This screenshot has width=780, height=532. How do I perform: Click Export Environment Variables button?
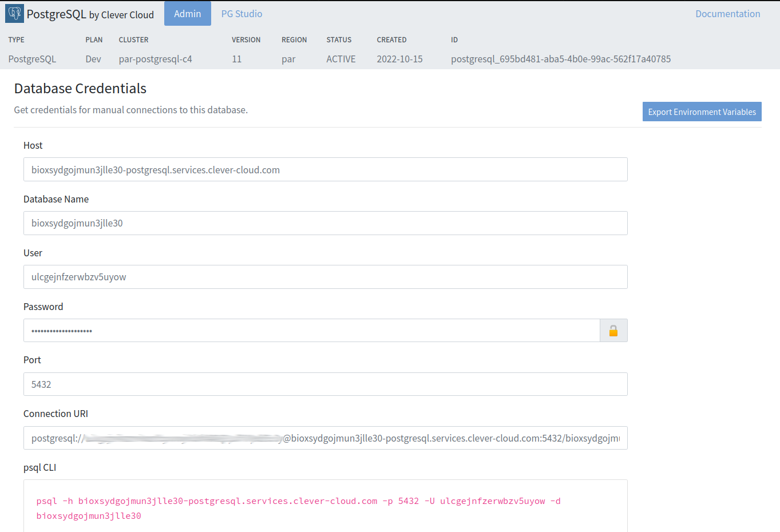[x=702, y=112]
